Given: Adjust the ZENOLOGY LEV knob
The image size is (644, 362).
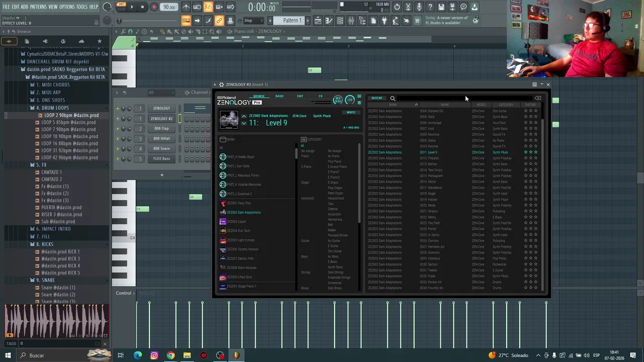Looking at the screenshot, I should point(350,100).
